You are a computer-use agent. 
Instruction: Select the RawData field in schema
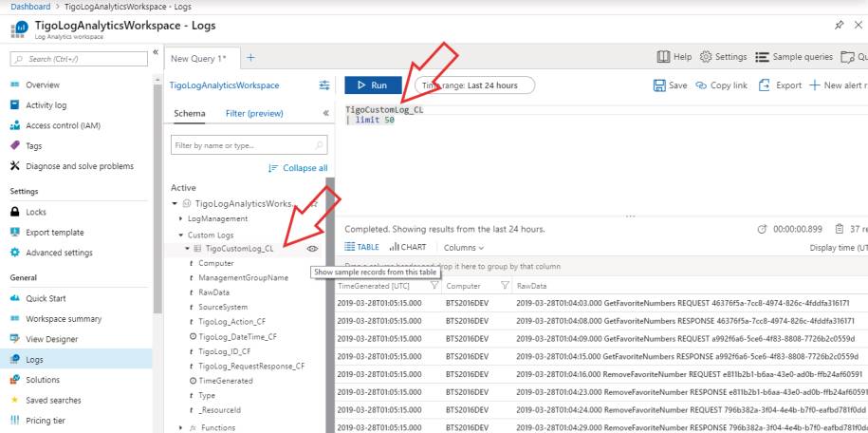point(213,292)
